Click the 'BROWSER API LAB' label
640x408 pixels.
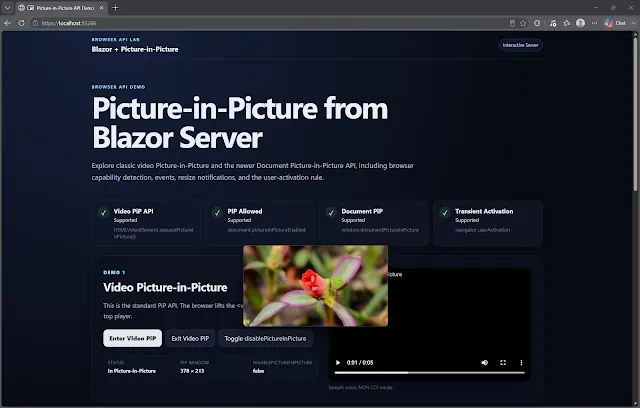pyautogui.click(x=116, y=40)
